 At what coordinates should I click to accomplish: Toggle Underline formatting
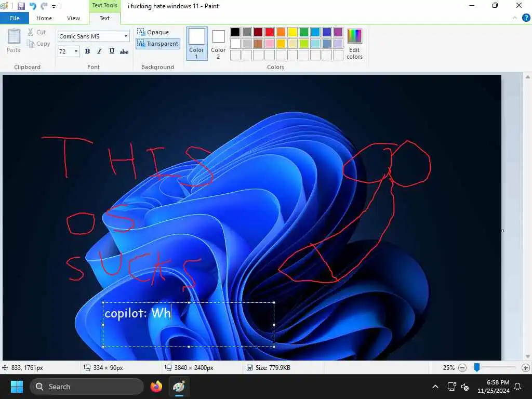tap(112, 51)
